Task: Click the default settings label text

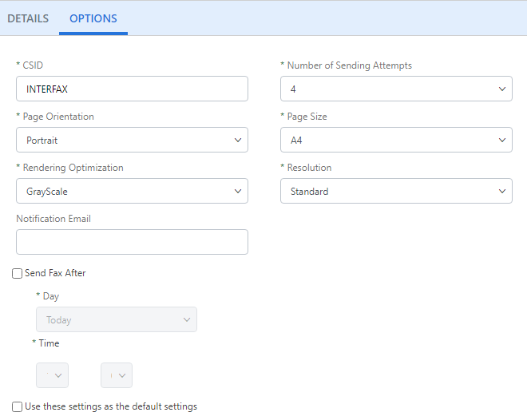Action: [111, 406]
